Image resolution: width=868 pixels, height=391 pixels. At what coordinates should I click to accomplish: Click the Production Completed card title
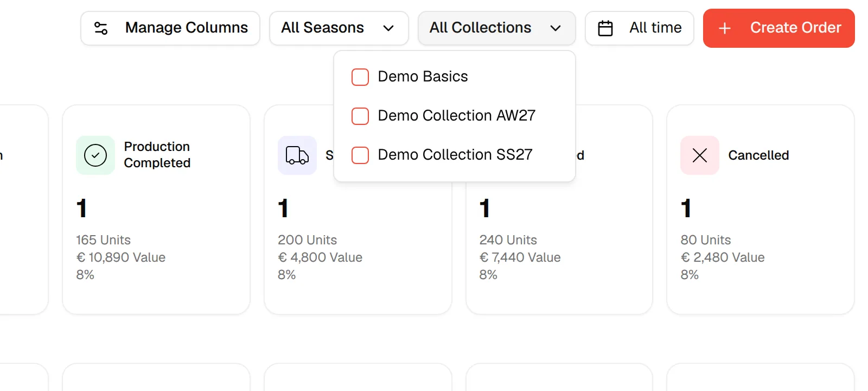pos(157,155)
